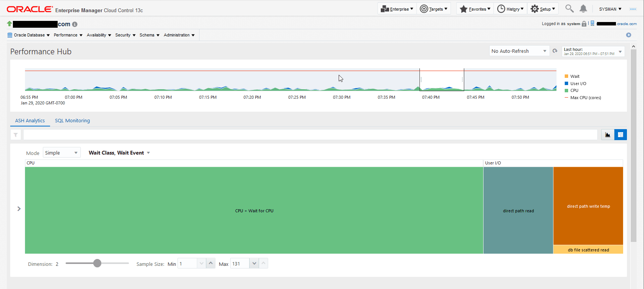Click the db file scattered read block
The width and height of the screenshot is (644, 289).
tap(588, 250)
